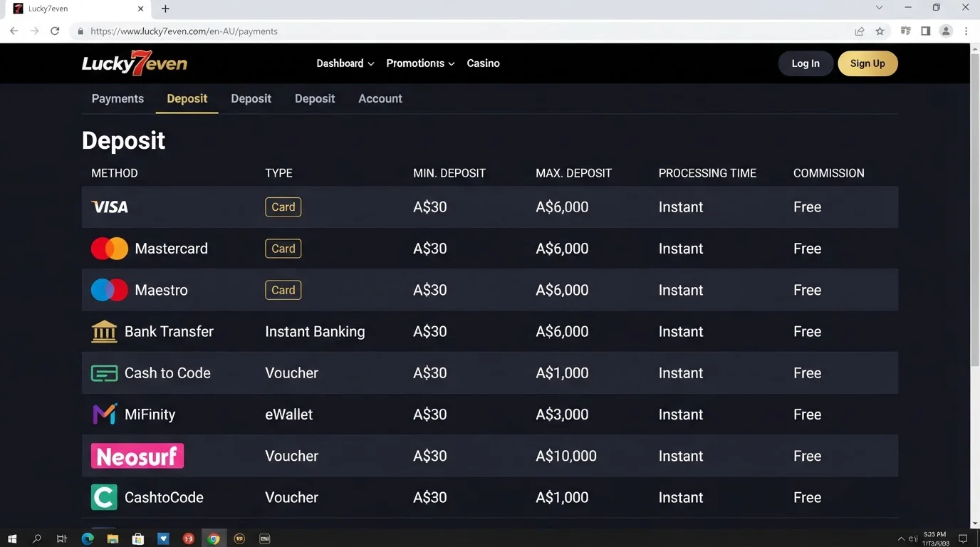This screenshot has width=980, height=547.
Task: Expand the Promotions dropdown menu
Action: point(420,63)
